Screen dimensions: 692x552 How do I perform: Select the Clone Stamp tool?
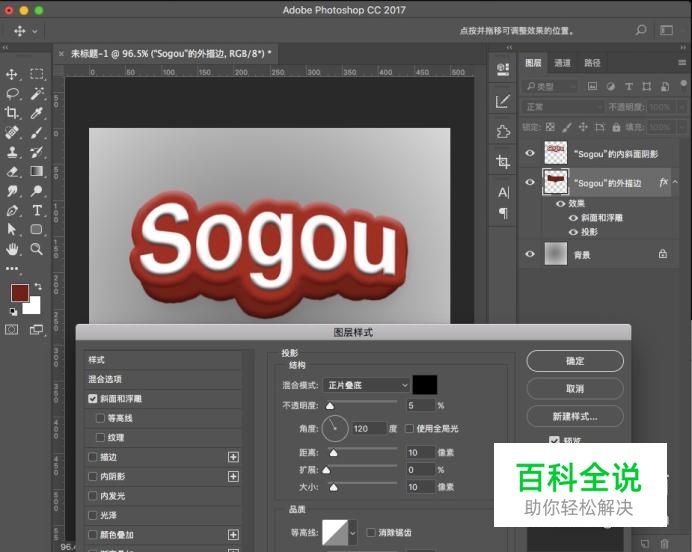(12, 152)
